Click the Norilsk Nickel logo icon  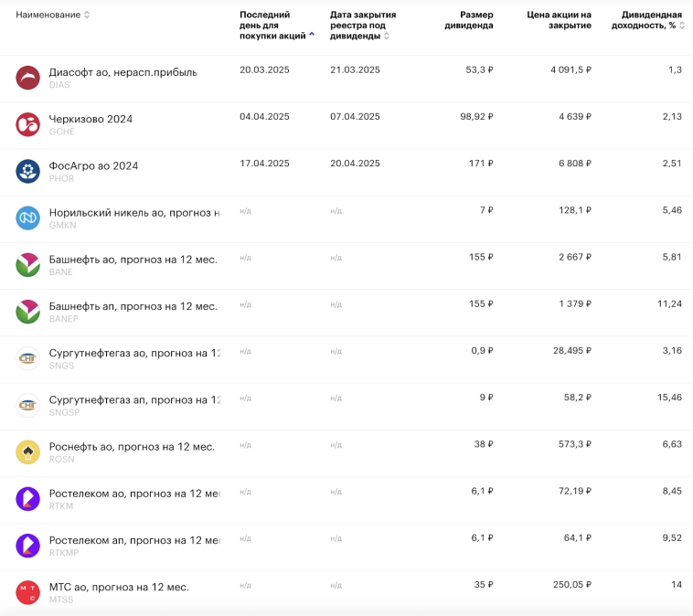(27, 218)
